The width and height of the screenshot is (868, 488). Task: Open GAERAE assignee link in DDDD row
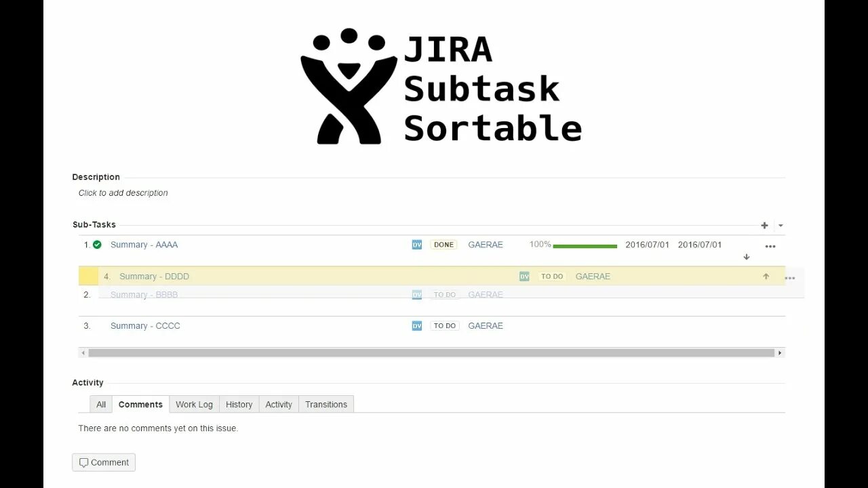[x=593, y=277]
